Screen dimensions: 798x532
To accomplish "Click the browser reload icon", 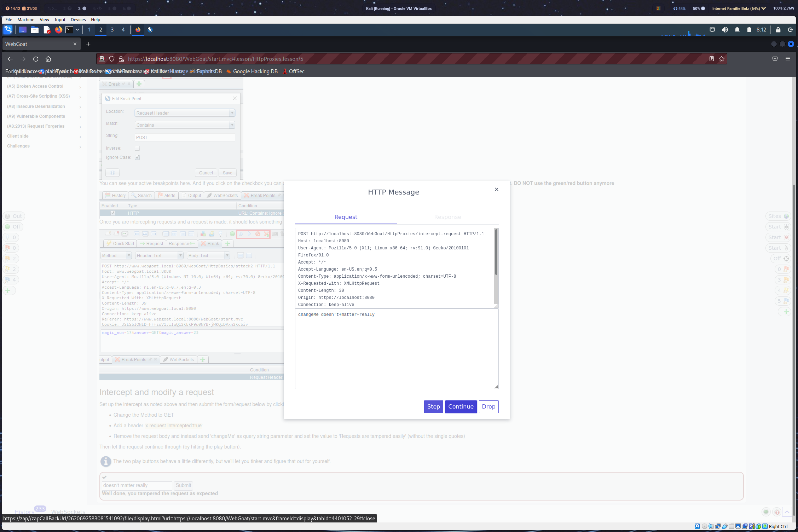I will click(x=36, y=59).
